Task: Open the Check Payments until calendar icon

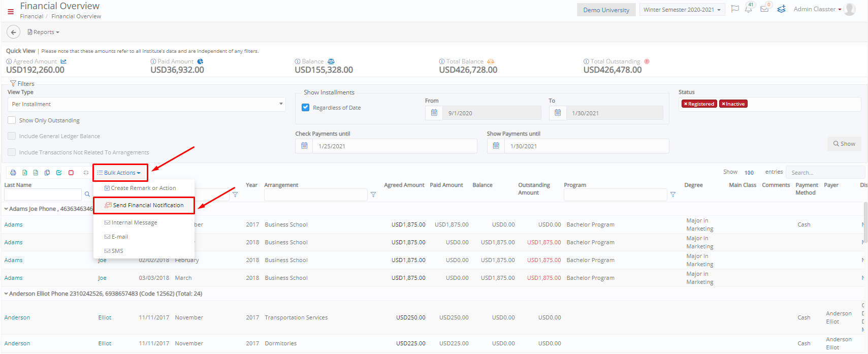Action: click(x=304, y=146)
